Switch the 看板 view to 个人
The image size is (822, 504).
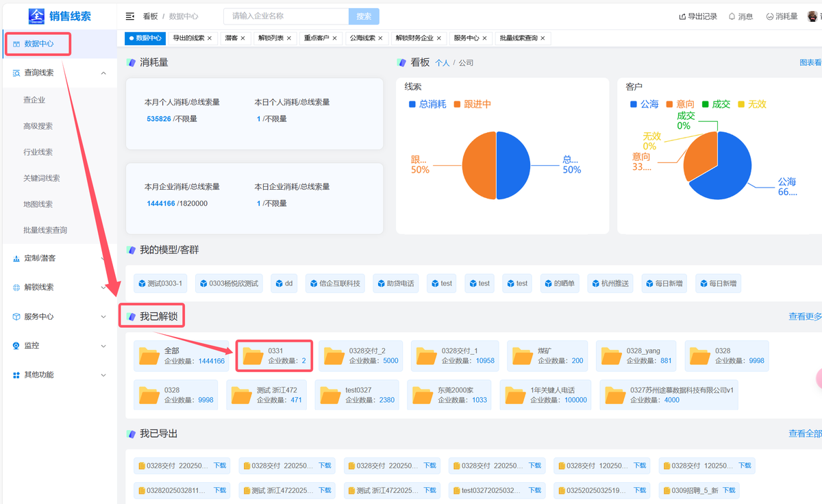click(443, 63)
